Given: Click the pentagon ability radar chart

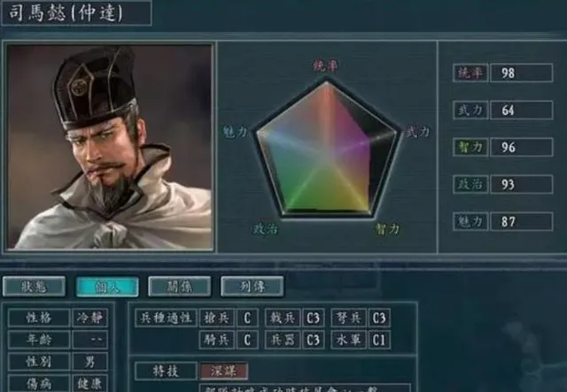Looking at the screenshot, I should pos(327,149).
